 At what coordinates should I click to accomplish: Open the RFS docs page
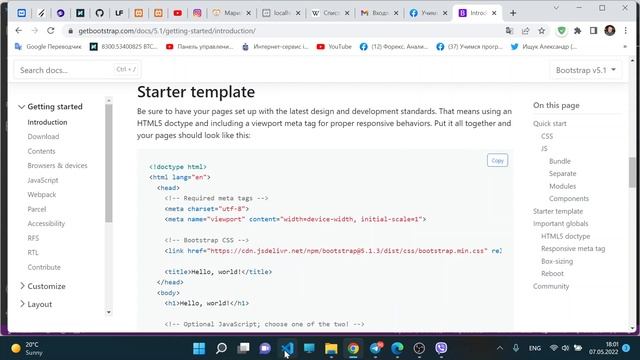[33, 238]
